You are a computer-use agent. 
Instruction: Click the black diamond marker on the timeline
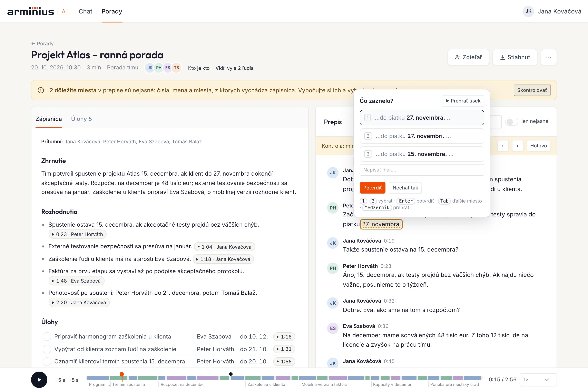click(231, 374)
